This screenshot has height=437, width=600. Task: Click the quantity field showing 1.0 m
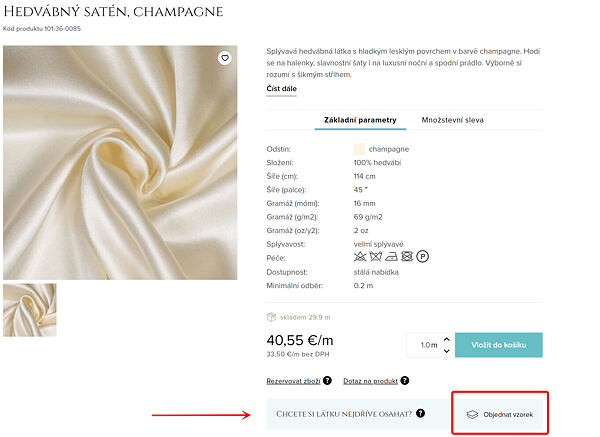tap(430, 345)
